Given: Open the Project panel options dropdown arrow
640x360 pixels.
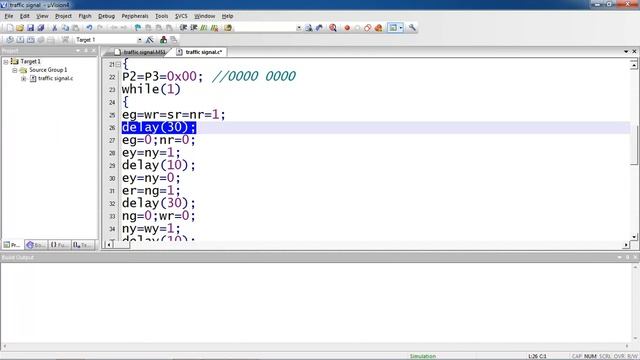Looking at the screenshot, I should (78, 51).
